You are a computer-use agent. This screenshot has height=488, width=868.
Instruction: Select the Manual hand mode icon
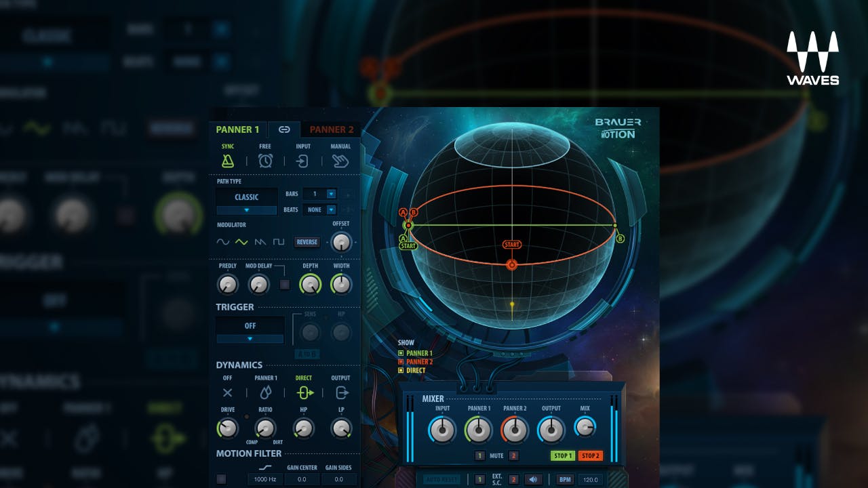click(x=340, y=161)
